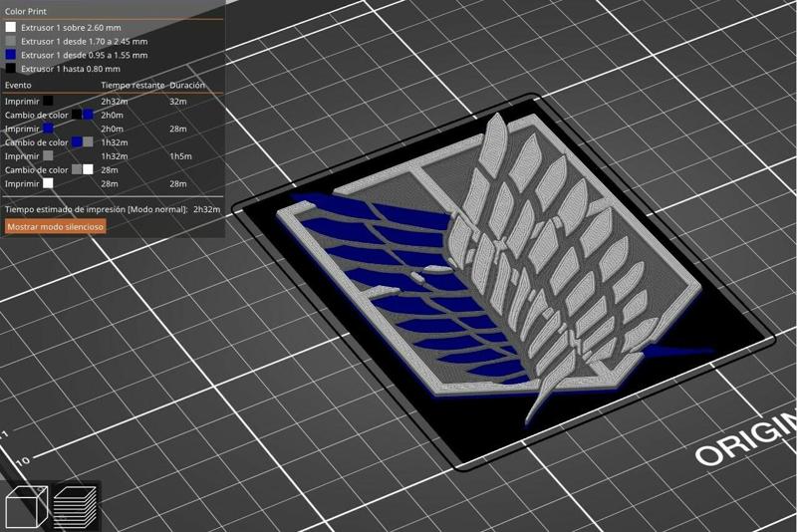Click the 'Evento' column header
Viewport: 797px width, 532px height.
point(18,86)
